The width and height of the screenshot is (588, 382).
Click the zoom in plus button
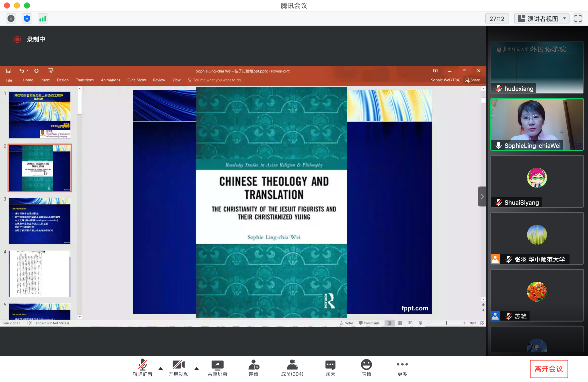[465, 323]
